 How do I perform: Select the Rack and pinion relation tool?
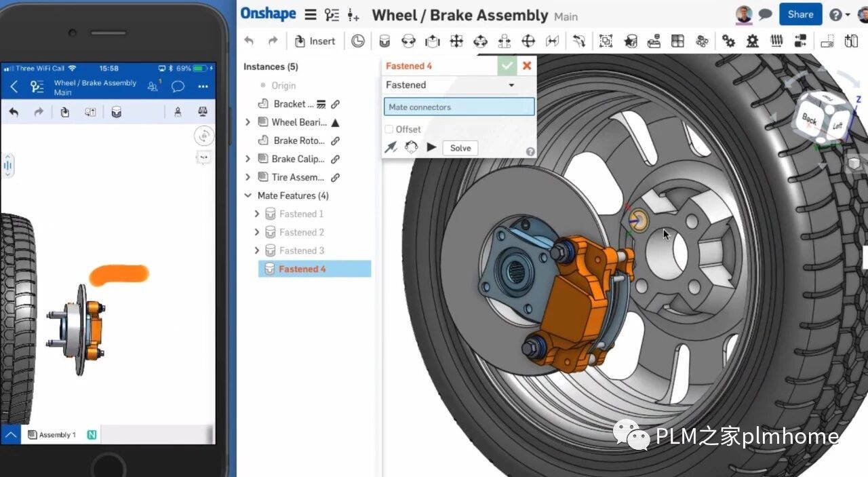coord(752,41)
